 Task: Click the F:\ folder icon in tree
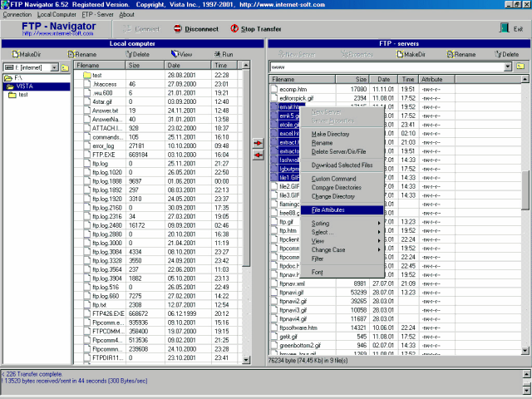pyautogui.click(x=8, y=78)
